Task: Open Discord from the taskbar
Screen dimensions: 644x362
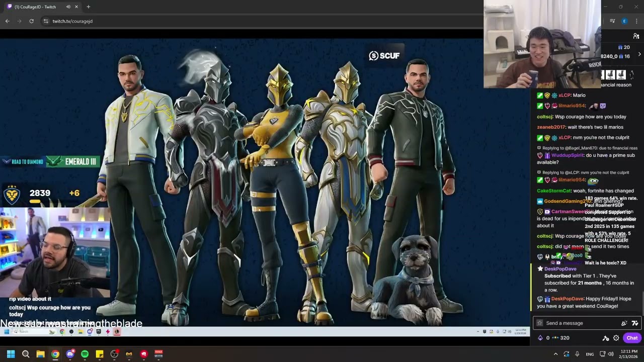Action: pyautogui.click(x=70, y=354)
